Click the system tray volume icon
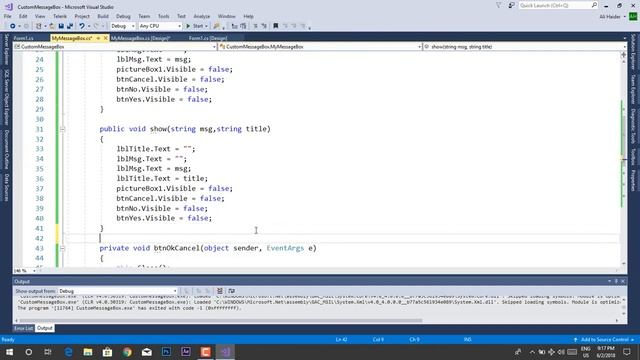This screenshot has height=360, width=640. [x=561, y=352]
